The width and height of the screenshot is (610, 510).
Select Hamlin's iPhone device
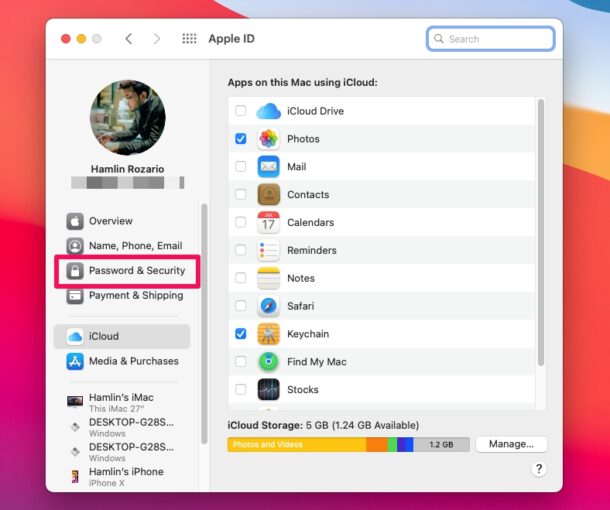(122, 477)
